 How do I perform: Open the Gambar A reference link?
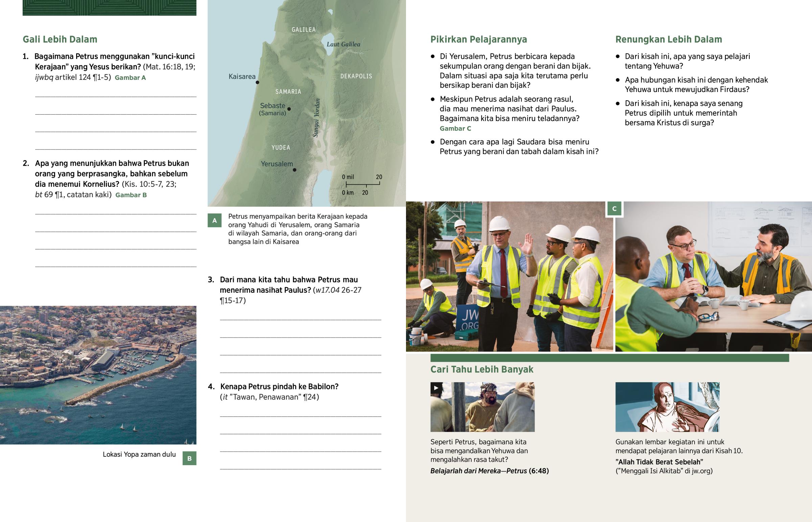coord(130,77)
